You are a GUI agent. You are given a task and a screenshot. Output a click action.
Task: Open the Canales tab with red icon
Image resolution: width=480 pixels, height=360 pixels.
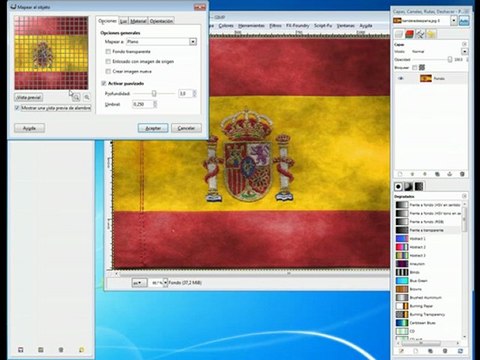(410, 34)
